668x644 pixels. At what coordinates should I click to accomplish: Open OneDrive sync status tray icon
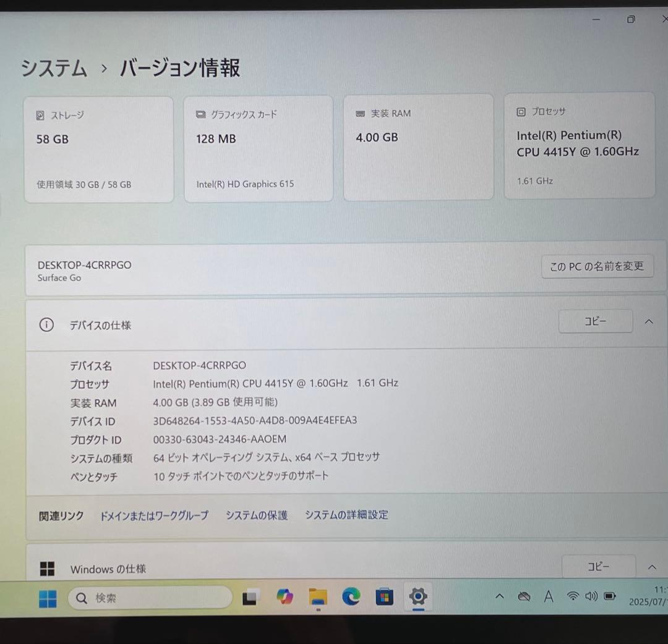524,597
